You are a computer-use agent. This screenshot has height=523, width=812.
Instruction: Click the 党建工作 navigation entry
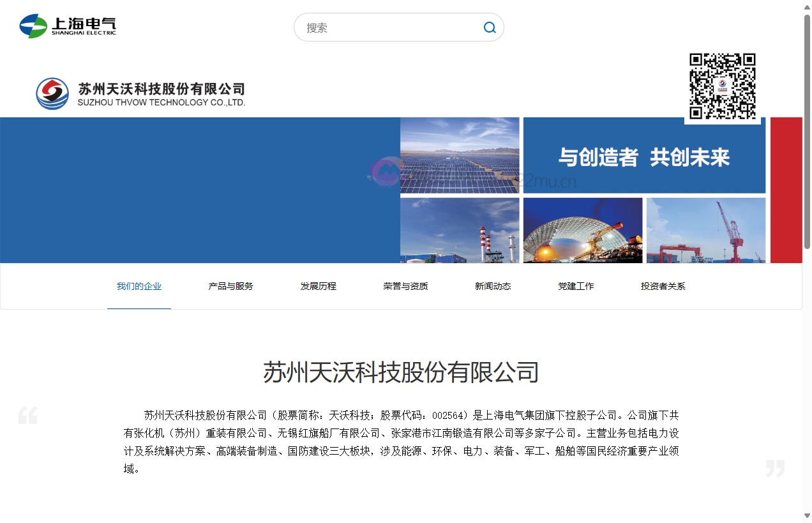coord(576,286)
